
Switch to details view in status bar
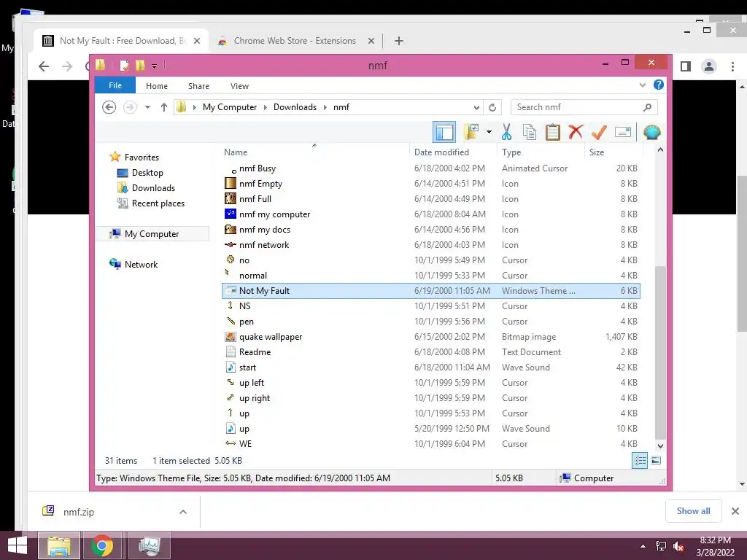[640, 460]
